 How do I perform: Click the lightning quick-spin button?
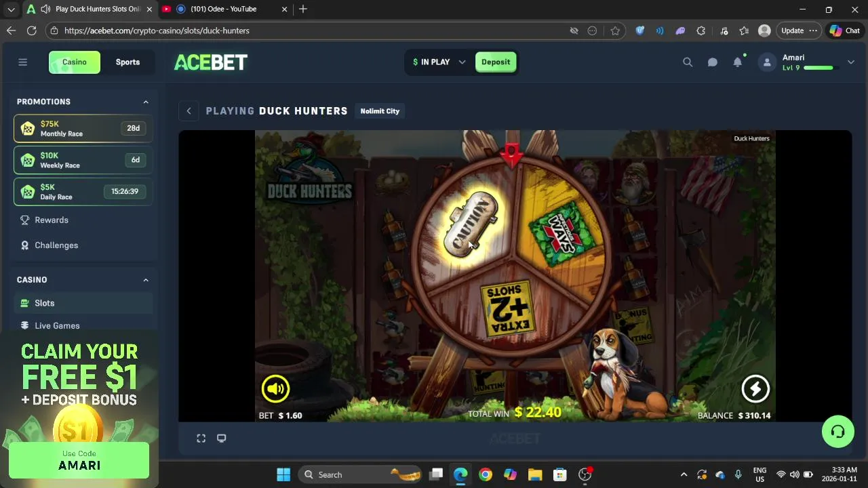pos(755,388)
